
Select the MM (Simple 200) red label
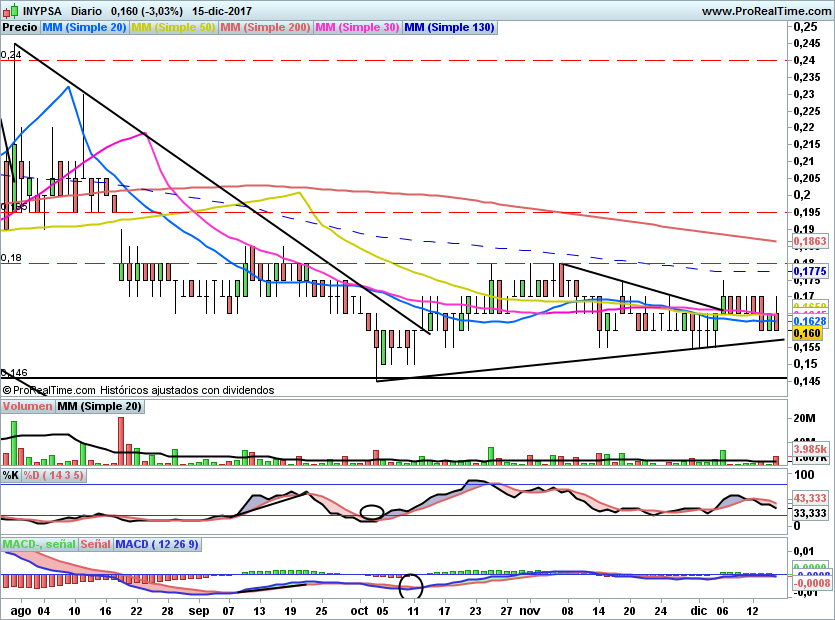pyautogui.click(x=265, y=27)
